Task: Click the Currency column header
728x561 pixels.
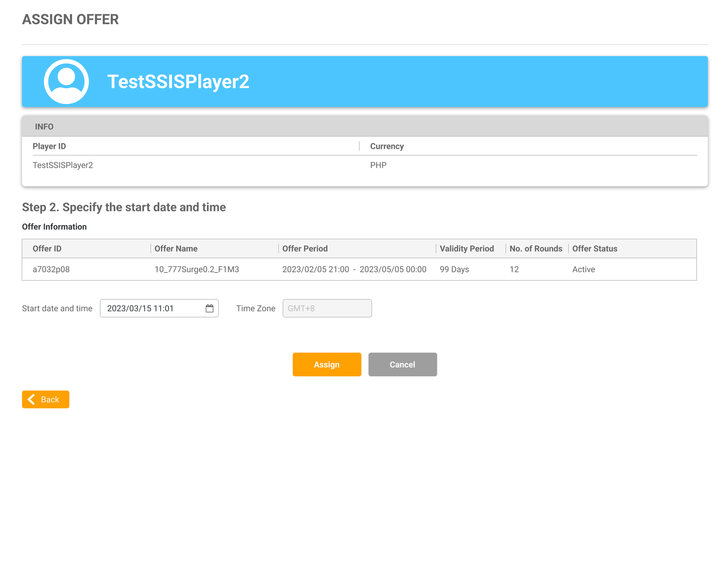Action: (x=387, y=146)
